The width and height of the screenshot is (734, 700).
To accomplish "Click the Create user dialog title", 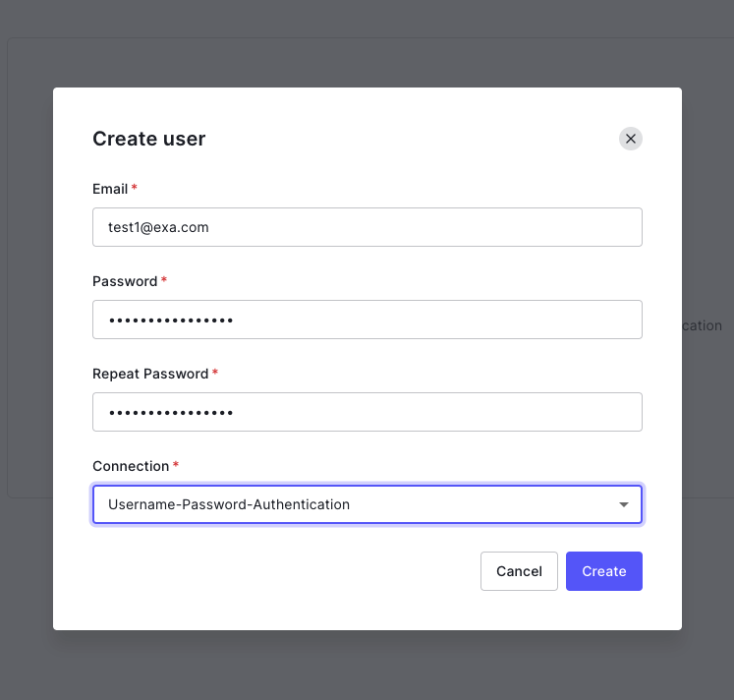I will pos(148,139).
